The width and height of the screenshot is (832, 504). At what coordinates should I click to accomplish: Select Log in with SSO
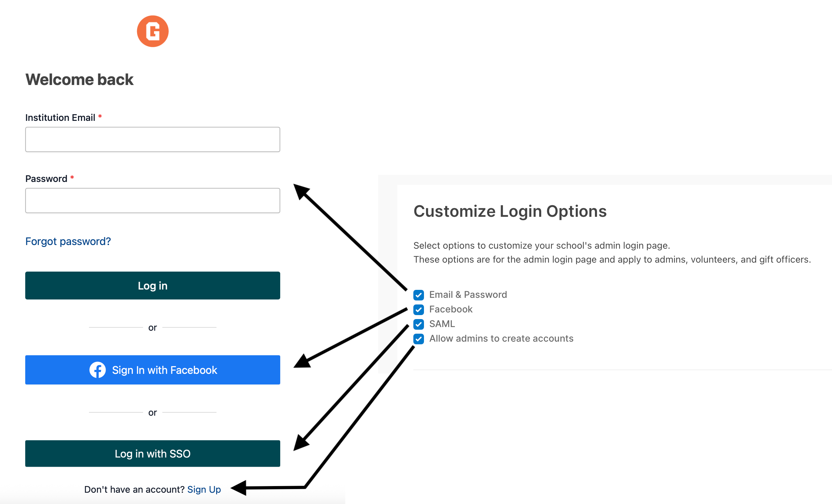click(x=153, y=454)
